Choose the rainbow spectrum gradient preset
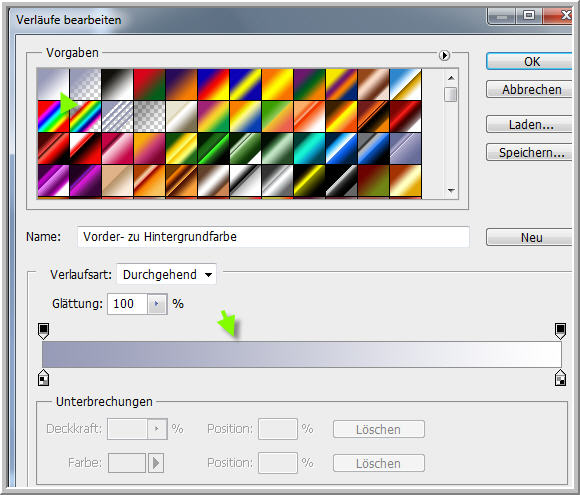 tap(53, 117)
